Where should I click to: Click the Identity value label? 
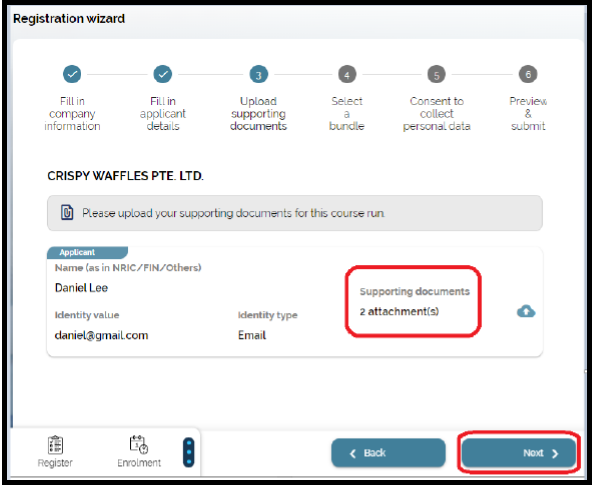point(87,315)
